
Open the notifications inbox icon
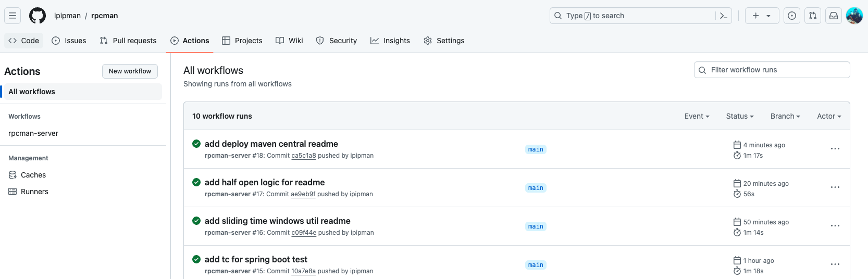pos(834,16)
